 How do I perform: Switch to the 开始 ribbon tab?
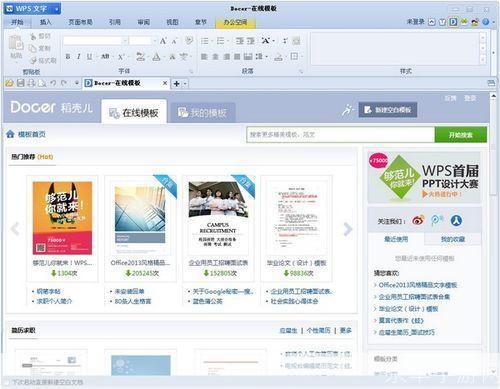tap(17, 22)
